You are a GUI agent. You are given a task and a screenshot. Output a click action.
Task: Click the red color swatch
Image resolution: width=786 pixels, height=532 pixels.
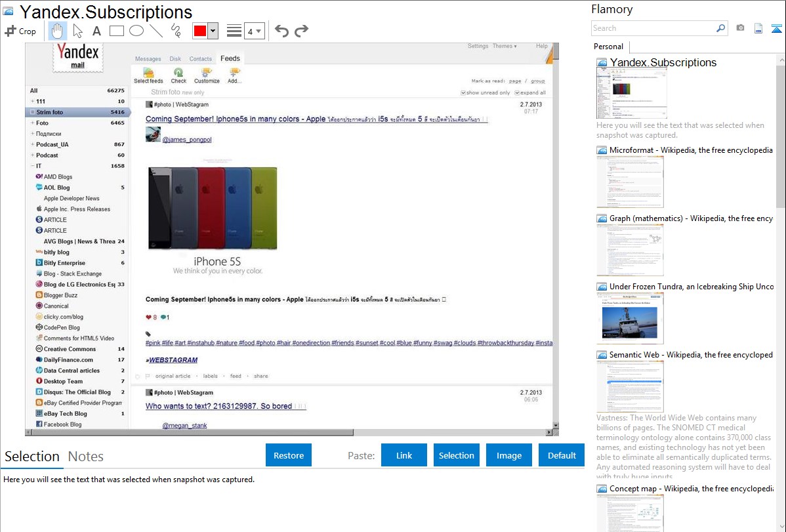200,31
